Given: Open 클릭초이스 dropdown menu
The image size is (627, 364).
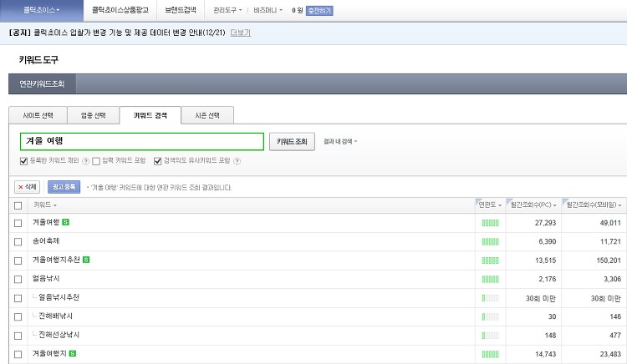Looking at the screenshot, I should pyautogui.click(x=42, y=10).
